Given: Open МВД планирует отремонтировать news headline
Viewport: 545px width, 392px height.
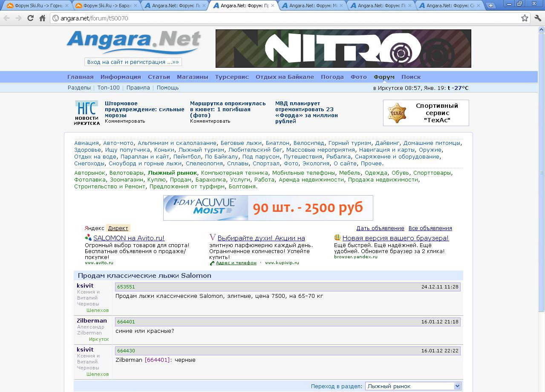Looking at the screenshot, I should click(x=306, y=112).
